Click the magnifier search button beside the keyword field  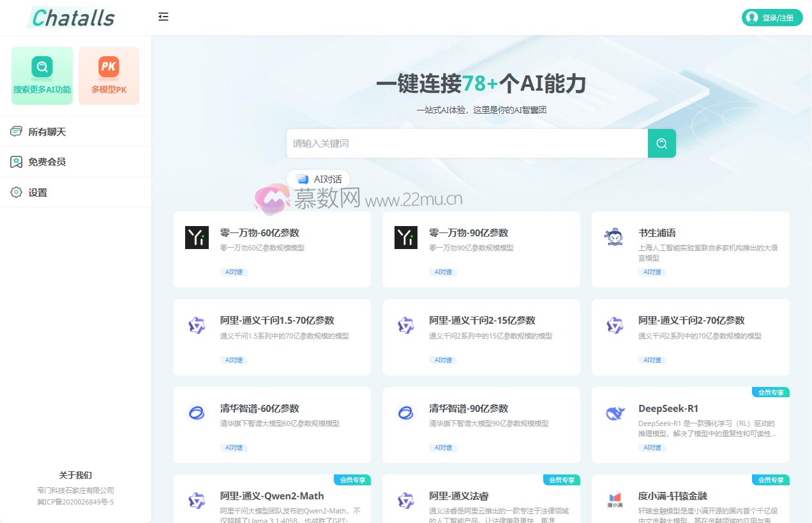(661, 143)
